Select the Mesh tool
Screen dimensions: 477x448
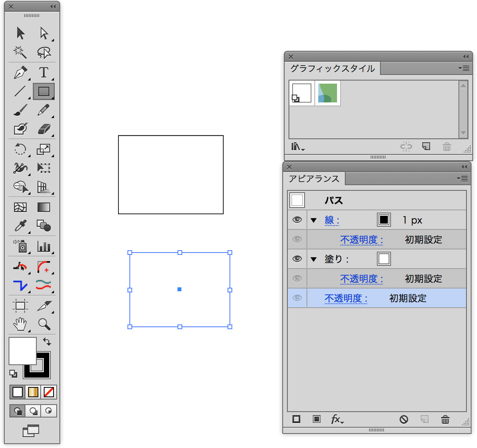click(20, 207)
